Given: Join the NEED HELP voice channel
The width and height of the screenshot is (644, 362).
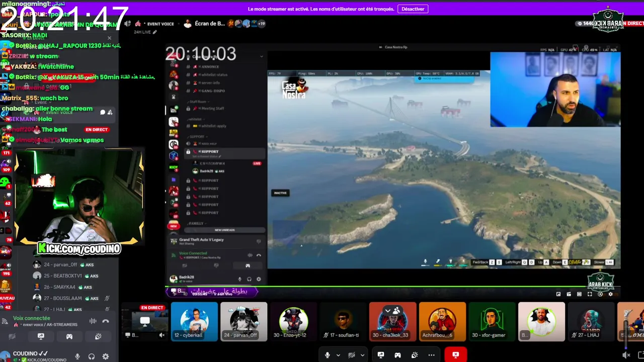Looking at the screenshot, I should coord(209,144).
